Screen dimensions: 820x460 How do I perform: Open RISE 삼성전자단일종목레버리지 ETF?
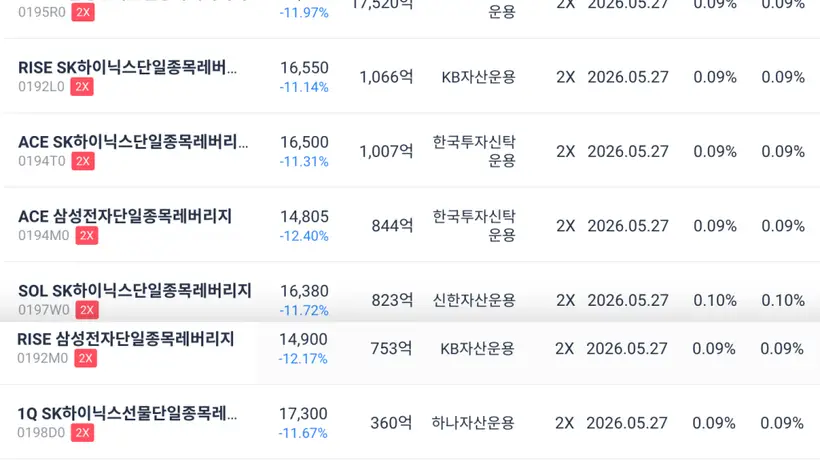point(125,339)
